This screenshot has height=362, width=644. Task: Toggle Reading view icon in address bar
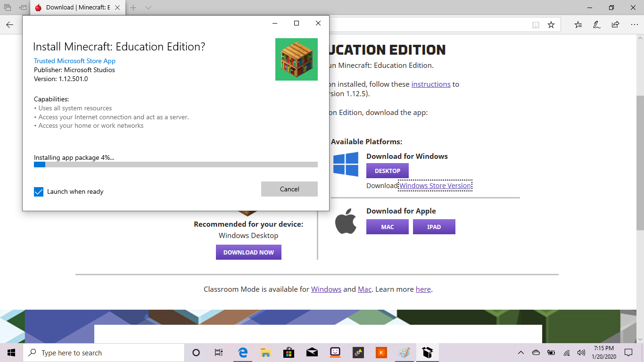point(536,25)
